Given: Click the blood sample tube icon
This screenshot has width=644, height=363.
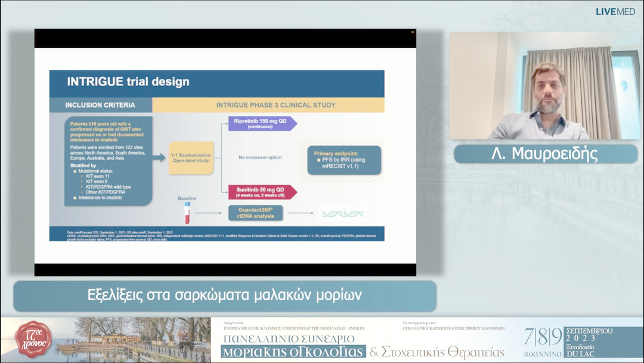Looking at the screenshot, I should [x=187, y=214].
